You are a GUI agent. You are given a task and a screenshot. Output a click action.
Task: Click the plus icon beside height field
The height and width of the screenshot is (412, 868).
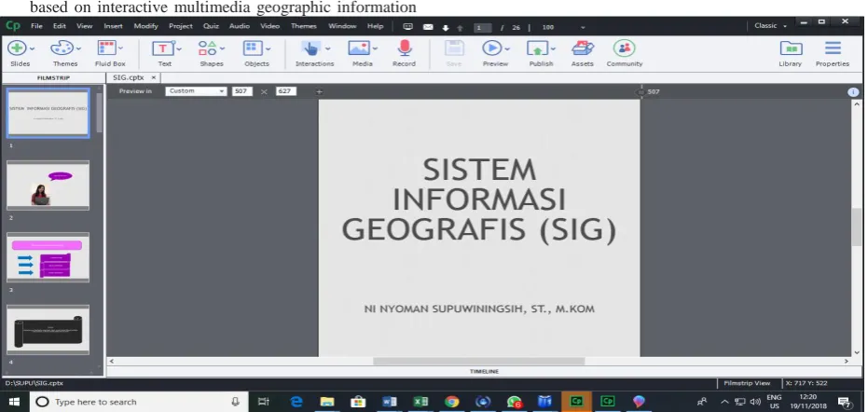[320, 92]
